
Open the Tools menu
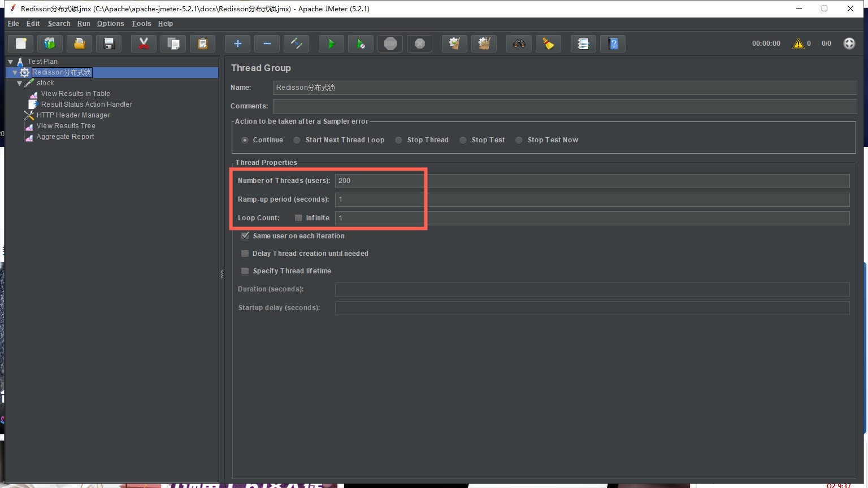pos(141,24)
